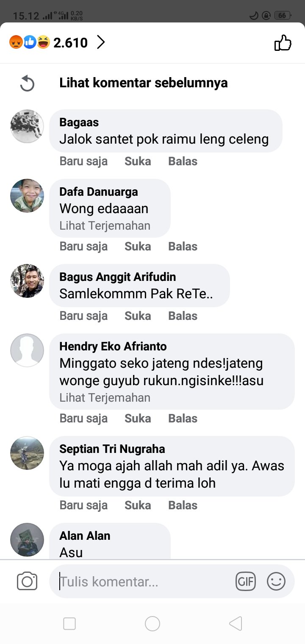Show translation of Hendry Eko Afrianto's comment

click(x=105, y=398)
